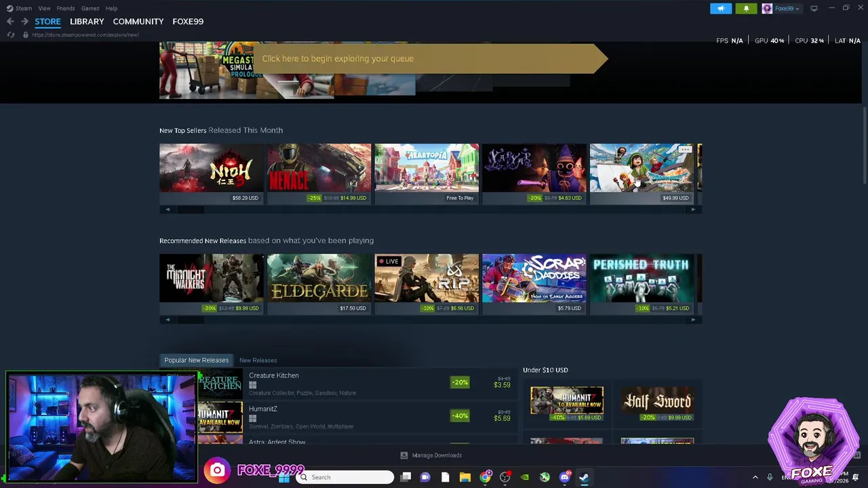
Task: Click the $49.99 USD price tag
Action: pyautogui.click(x=675, y=198)
